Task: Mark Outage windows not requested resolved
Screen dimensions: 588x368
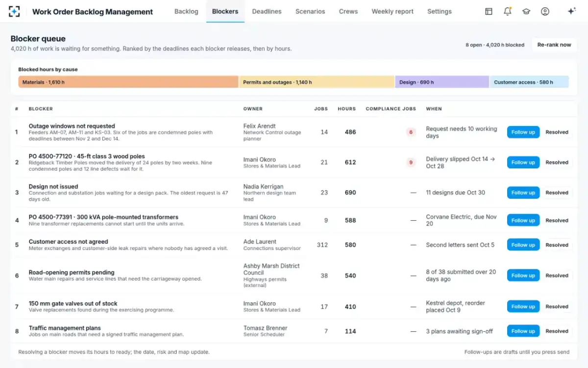Action: 557,132
